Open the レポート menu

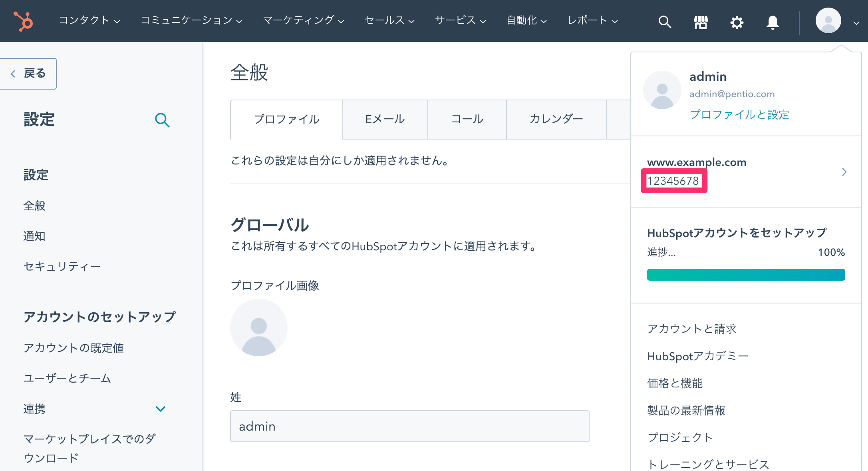coord(593,20)
